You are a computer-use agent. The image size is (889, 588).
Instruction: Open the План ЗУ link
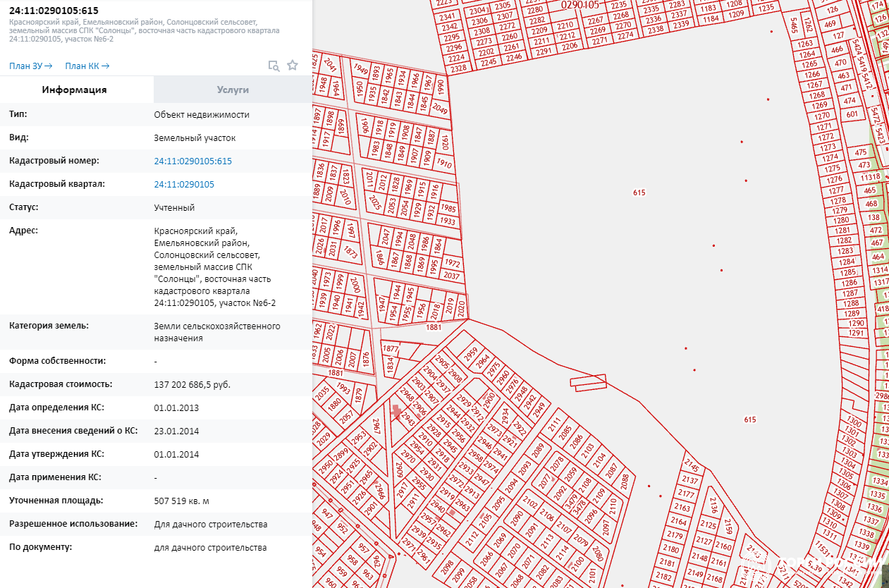point(30,66)
